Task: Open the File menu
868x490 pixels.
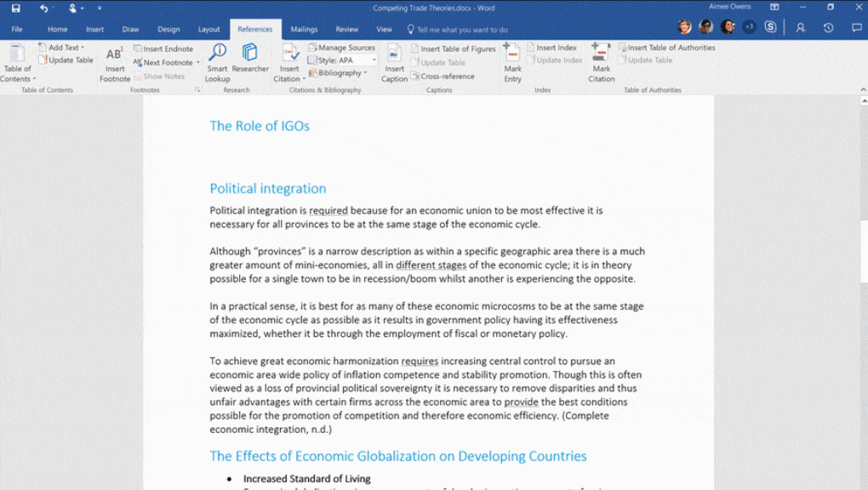Action: click(17, 29)
